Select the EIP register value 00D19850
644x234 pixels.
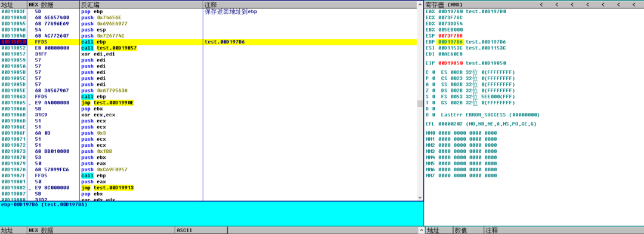(x=451, y=63)
